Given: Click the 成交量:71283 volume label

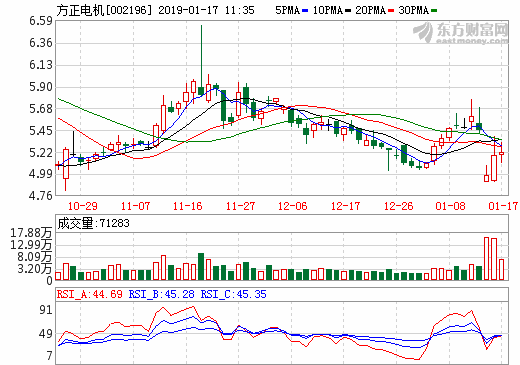Looking at the screenshot, I should click(x=93, y=223).
